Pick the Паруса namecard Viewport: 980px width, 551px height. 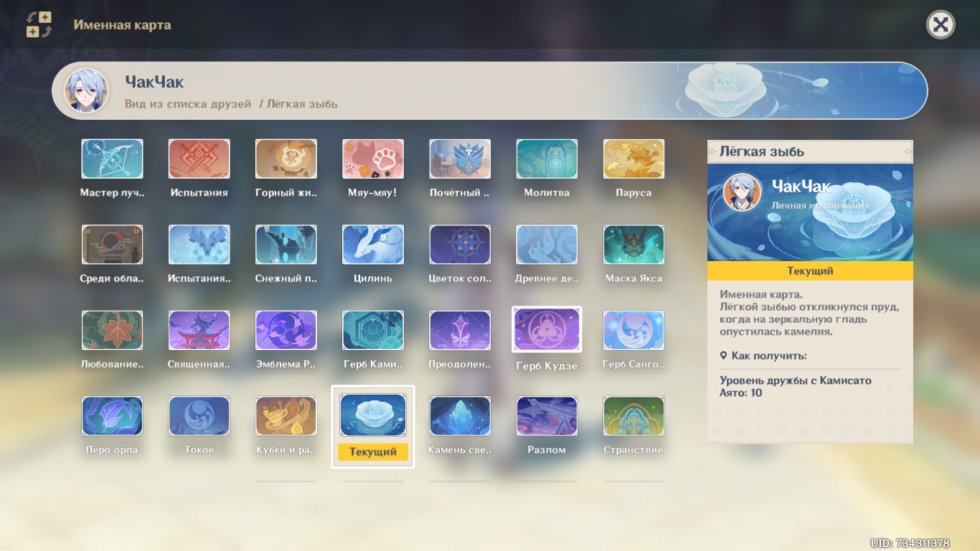(633, 159)
